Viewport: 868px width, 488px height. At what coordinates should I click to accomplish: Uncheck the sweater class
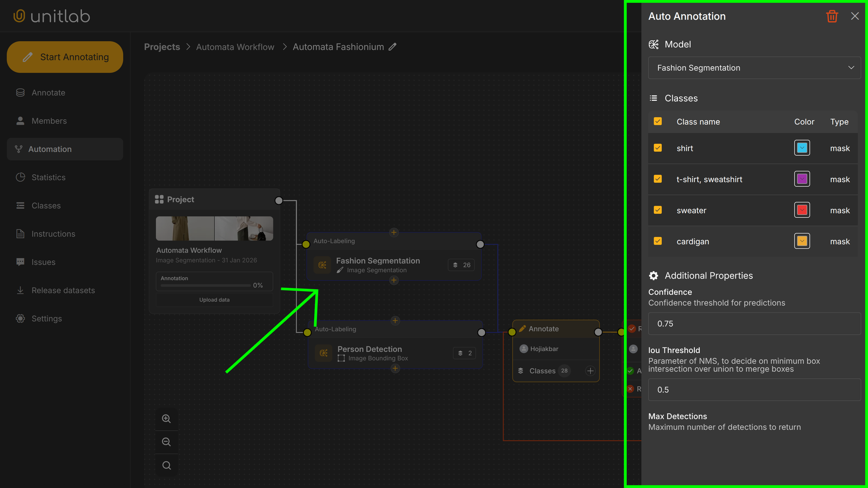pyautogui.click(x=658, y=210)
